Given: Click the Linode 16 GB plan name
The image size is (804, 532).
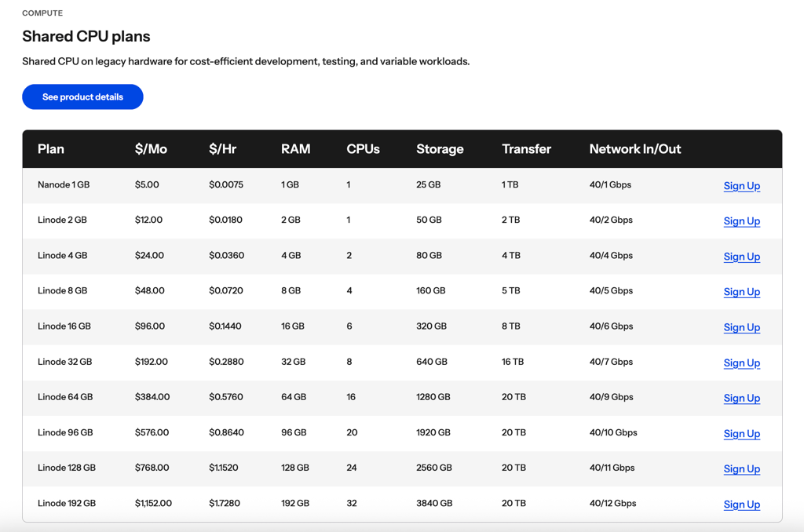Looking at the screenshot, I should click(64, 326).
